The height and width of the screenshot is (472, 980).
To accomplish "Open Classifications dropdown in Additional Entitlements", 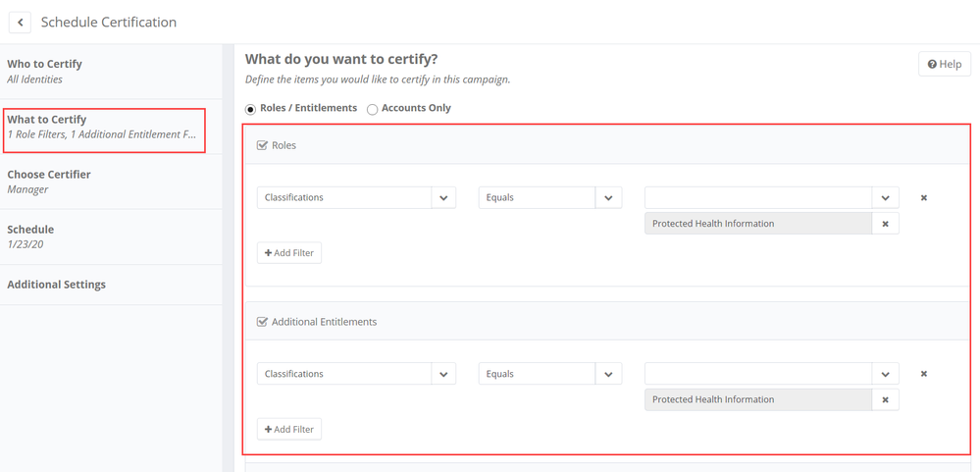I will pos(443,374).
